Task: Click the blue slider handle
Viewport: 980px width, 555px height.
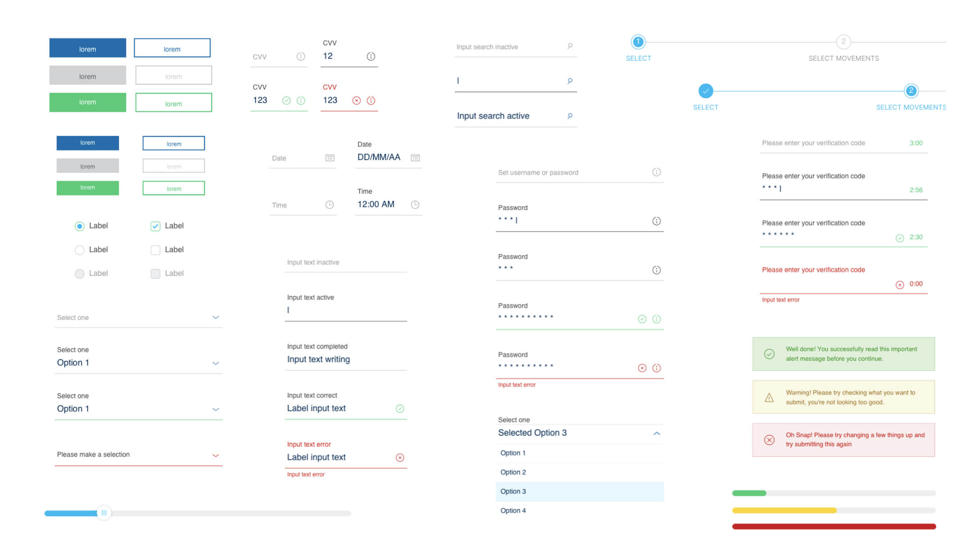Action: (104, 513)
